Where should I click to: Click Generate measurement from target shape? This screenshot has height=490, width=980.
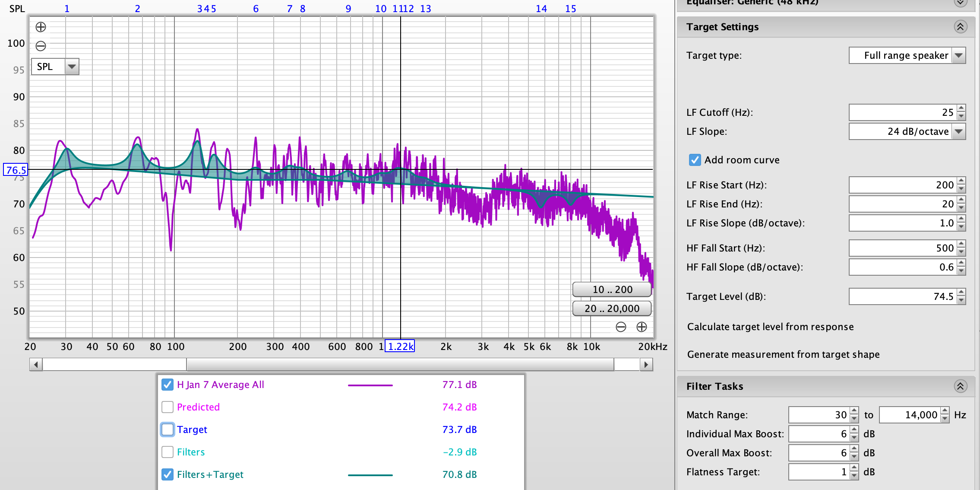783,354
